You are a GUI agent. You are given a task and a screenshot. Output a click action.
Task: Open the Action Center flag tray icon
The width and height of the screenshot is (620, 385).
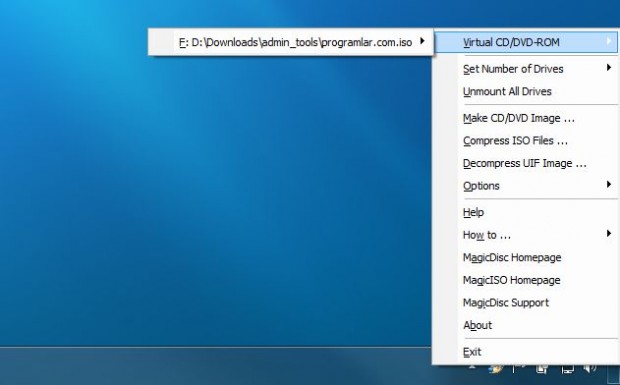tap(519, 369)
